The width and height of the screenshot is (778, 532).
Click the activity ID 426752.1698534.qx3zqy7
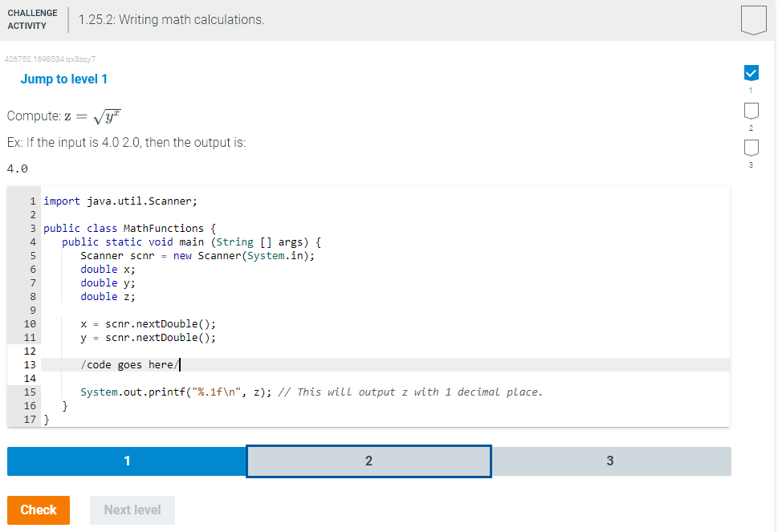49,59
